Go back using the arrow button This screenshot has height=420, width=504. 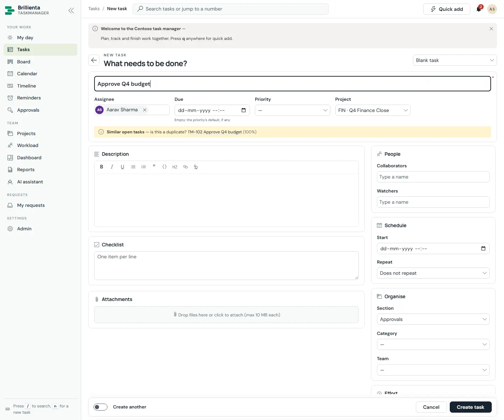[x=94, y=60]
